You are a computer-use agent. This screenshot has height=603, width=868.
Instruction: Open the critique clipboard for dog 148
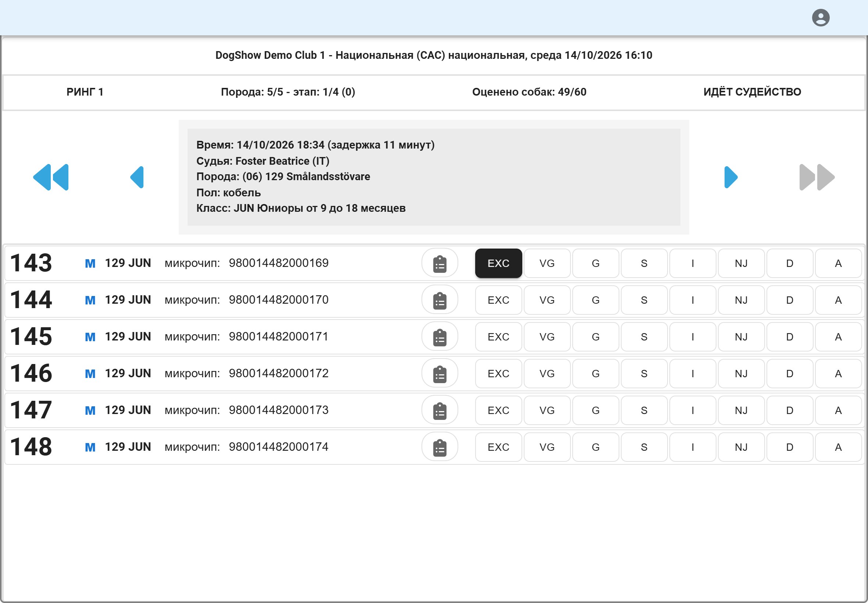pyautogui.click(x=440, y=447)
